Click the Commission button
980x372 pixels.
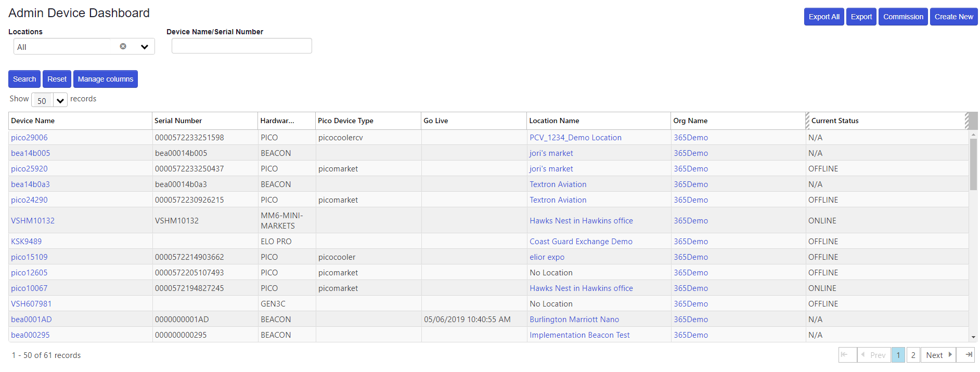(x=902, y=17)
